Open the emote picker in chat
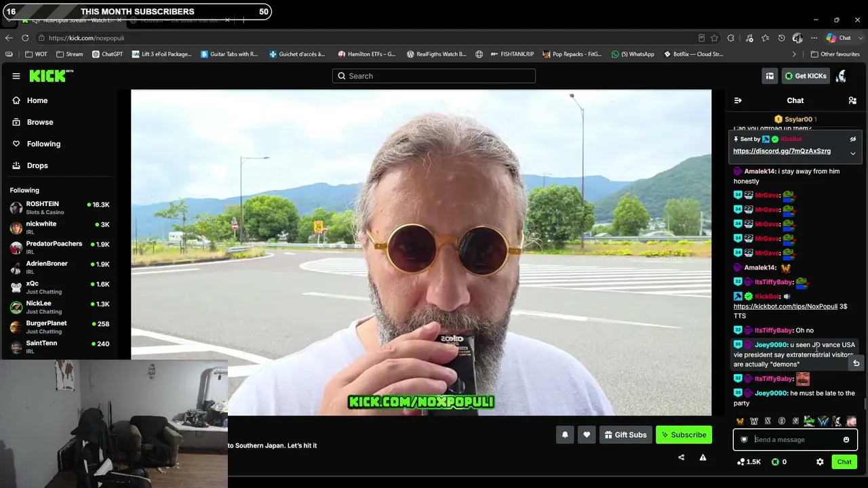Viewport: 868px width, 488px height. [846, 440]
